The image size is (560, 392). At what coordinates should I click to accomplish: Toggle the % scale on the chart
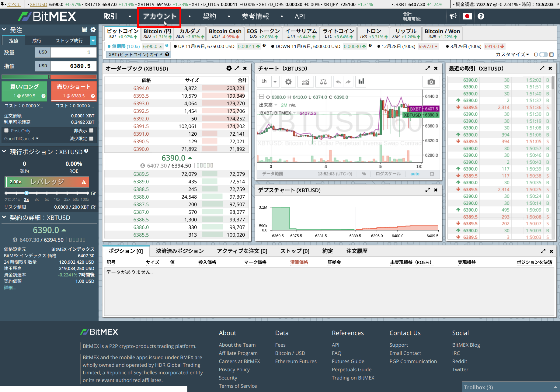tap(364, 174)
